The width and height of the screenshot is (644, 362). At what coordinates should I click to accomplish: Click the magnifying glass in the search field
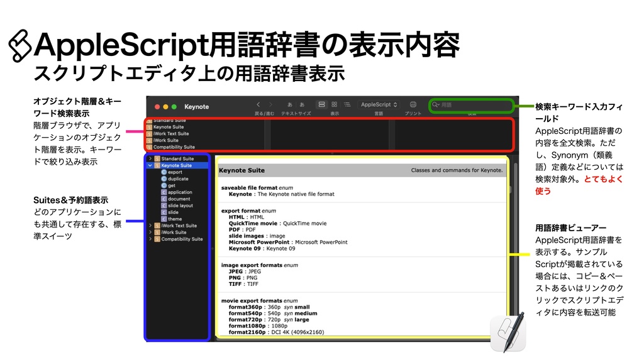[x=434, y=104]
